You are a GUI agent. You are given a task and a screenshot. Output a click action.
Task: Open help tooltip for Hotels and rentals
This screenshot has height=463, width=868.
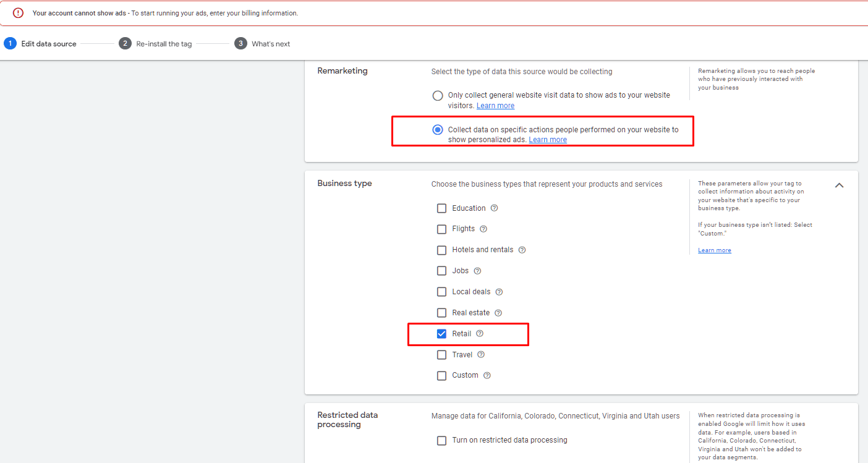(522, 250)
